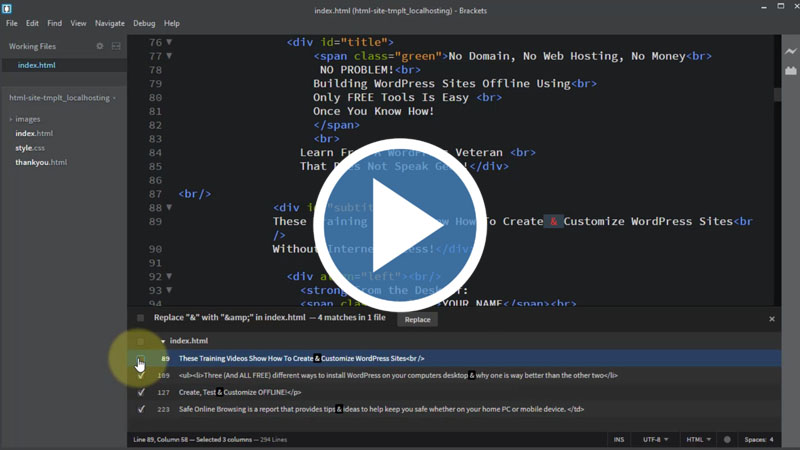The image size is (800, 450).
Task: Open the Debug menu
Action: (x=144, y=23)
